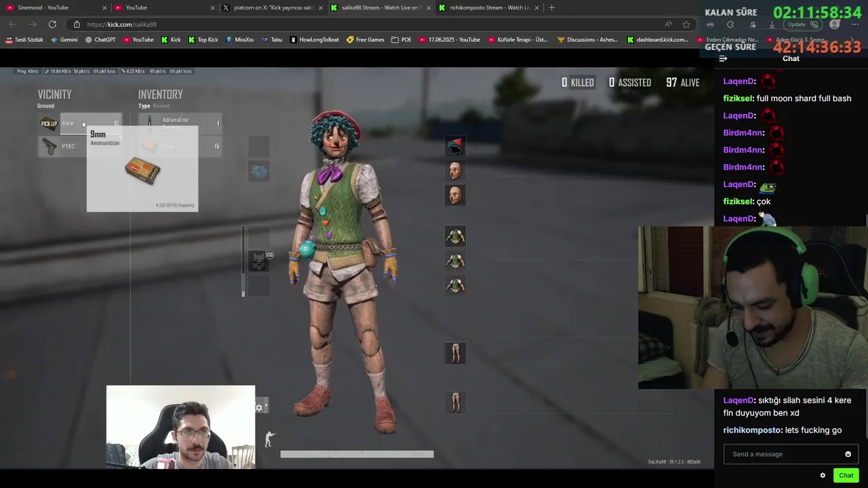Viewport: 868px width, 488px height.
Task: Open 17.06.2025 - YouTube bookmark
Action: click(x=449, y=40)
